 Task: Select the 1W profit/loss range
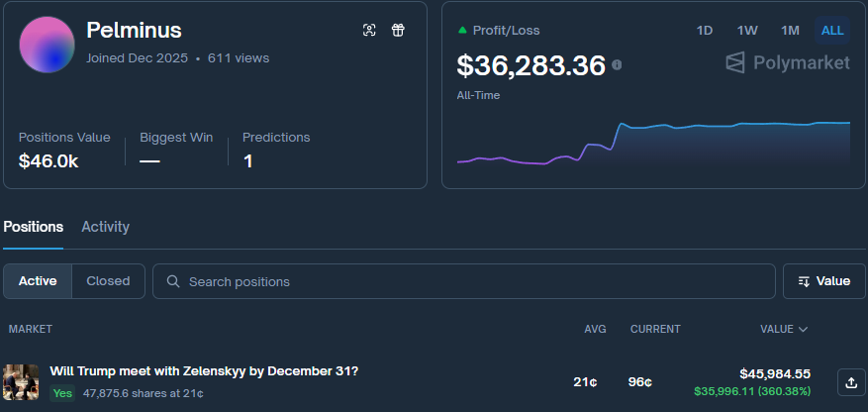point(747,31)
